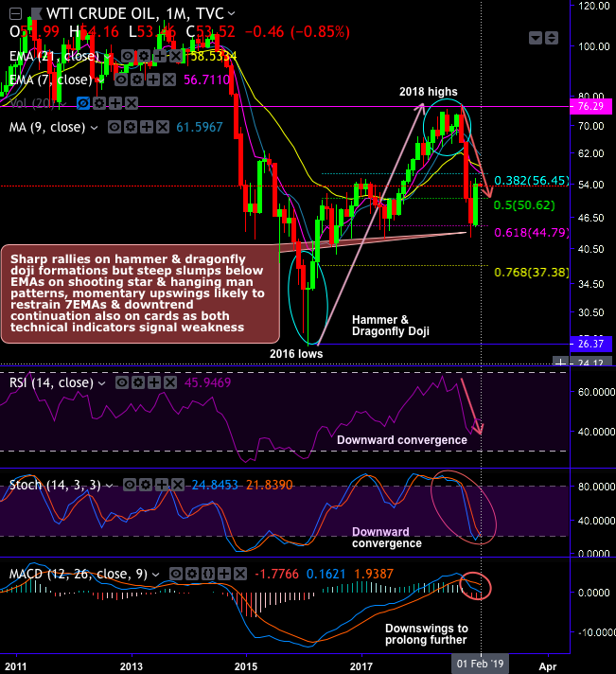Viewport: 616px width, 674px height.
Task: Open settings gear for EMA 21 indicator
Action: pyautogui.click(x=144, y=56)
